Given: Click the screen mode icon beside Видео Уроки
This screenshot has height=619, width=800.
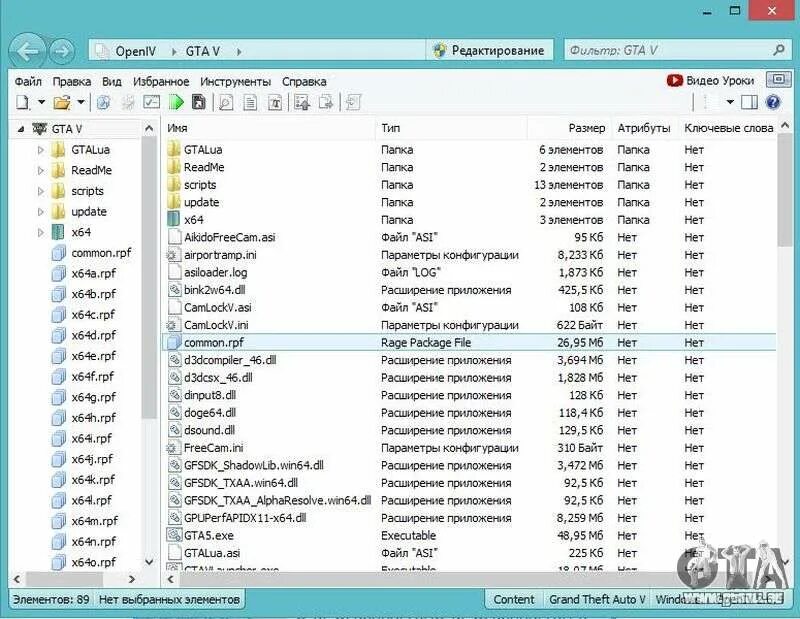Looking at the screenshot, I should click(778, 80).
